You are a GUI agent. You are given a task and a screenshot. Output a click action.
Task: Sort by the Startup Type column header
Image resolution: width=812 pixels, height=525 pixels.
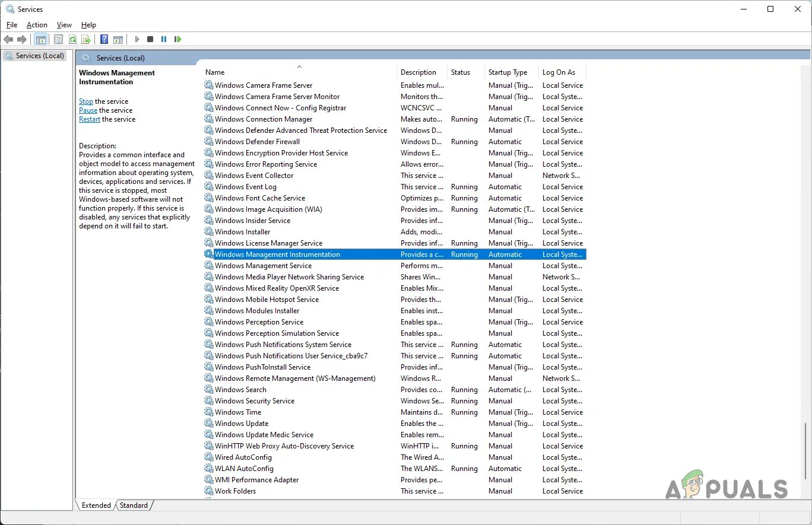[511, 72]
